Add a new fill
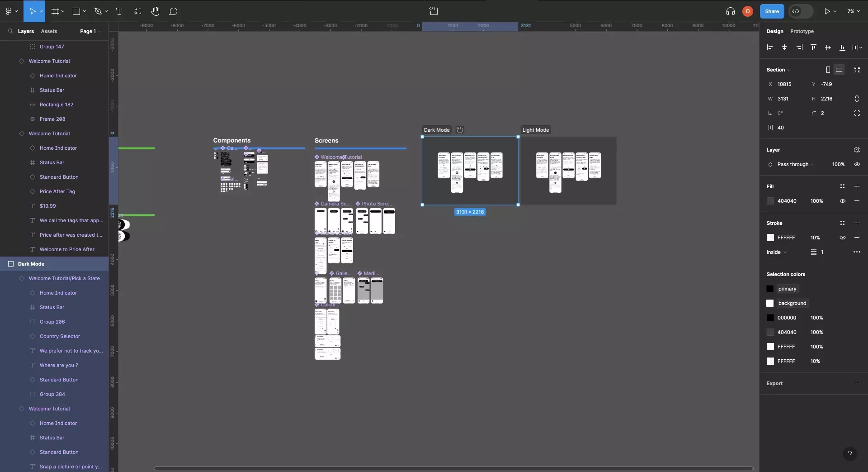 click(x=857, y=186)
